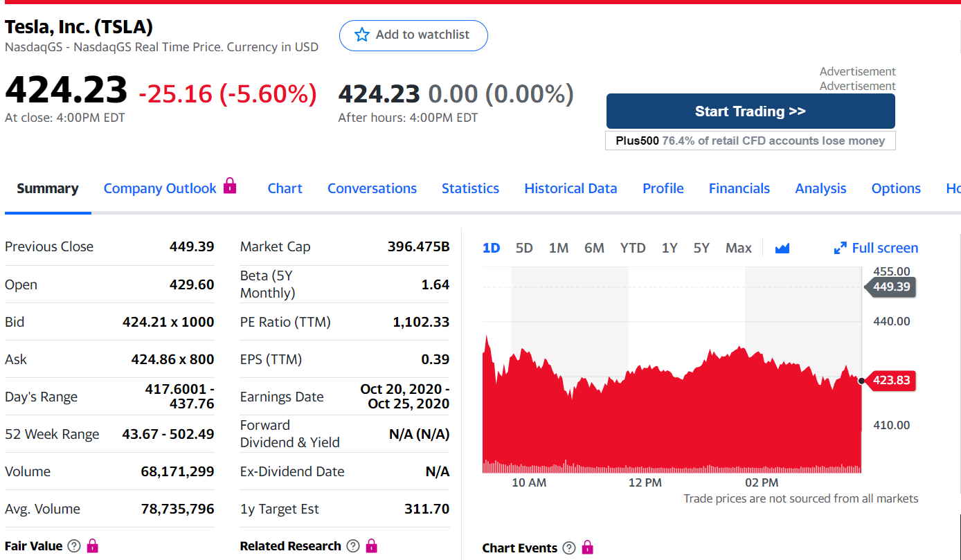Click the gray 449.39 previous close marker
The image size is (961, 560).
click(x=891, y=287)
